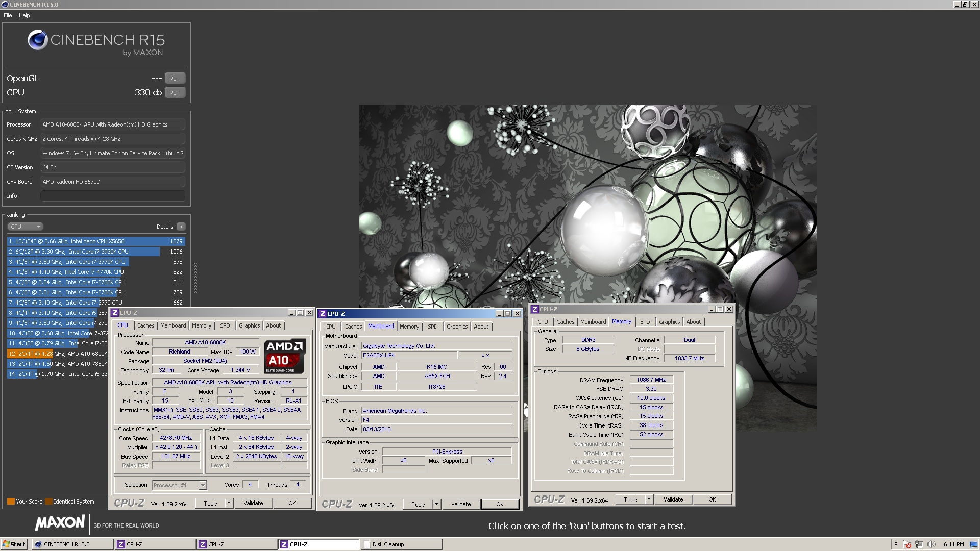Switch to Mainboard tab in right CPU-Z window

[593, 322]
